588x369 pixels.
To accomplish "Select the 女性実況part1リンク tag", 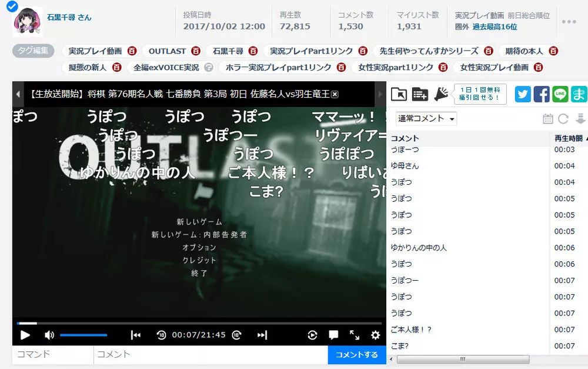I will click(x=396, y=68).
